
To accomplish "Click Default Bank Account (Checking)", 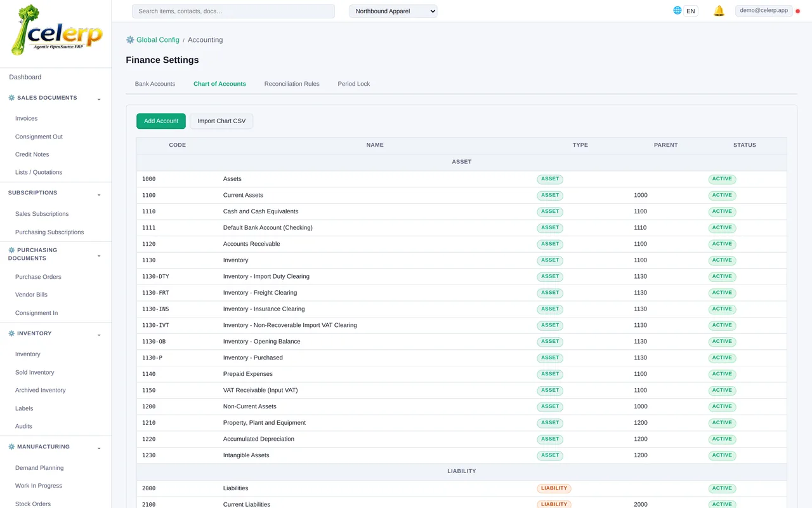I will click(268, 228).
